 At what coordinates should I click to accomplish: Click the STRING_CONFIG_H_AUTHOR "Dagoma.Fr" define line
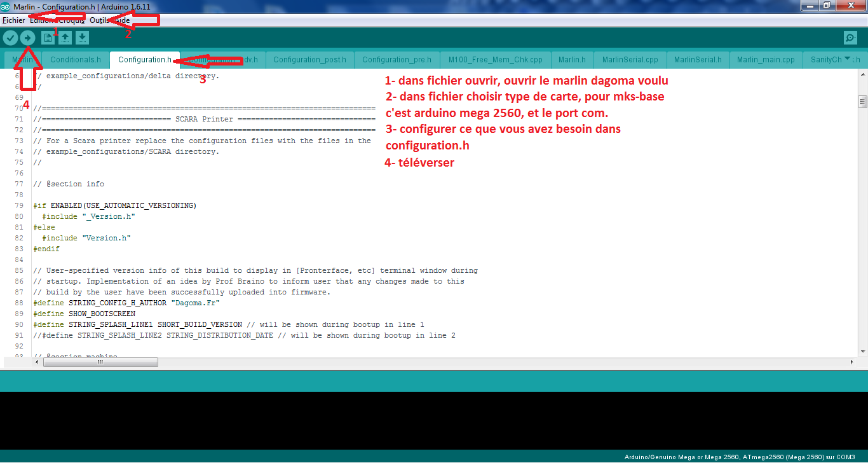point(126,303)
